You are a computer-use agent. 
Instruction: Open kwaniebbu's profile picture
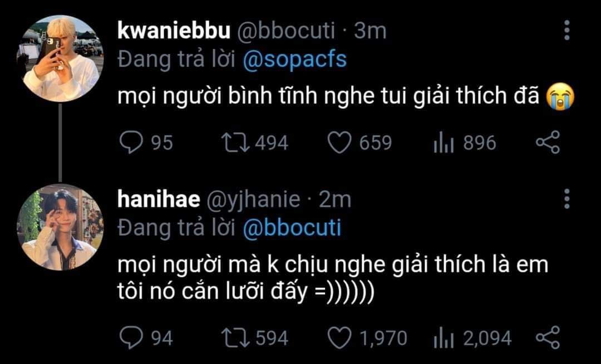pos(63,58)
